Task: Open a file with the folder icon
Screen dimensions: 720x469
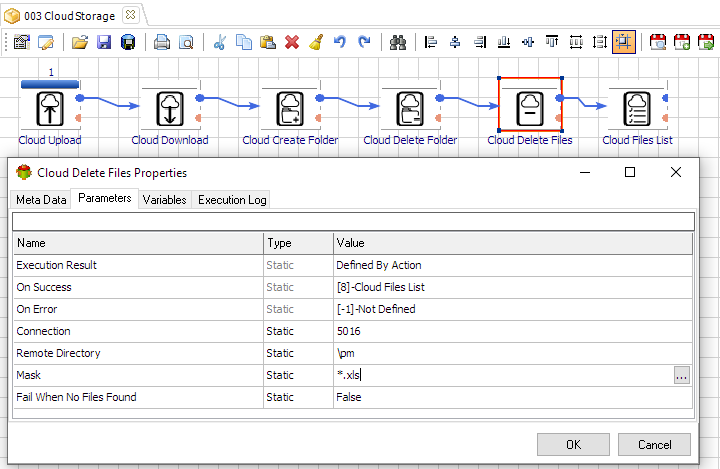Action: click(x=80, y=42)
